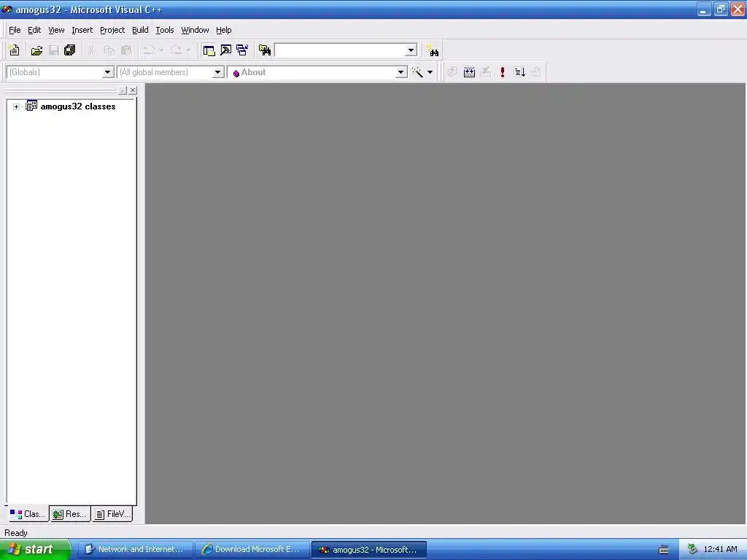Open the Tools menu
Image resolution: width=747 pixels, height=560 pixels.
pyautogui.click(x=165, y=30)
